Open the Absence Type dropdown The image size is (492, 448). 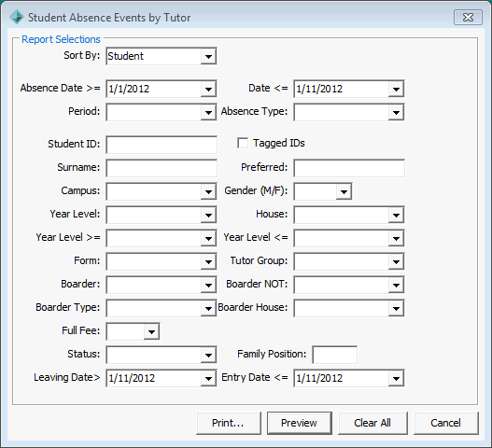tap(396, 113)
